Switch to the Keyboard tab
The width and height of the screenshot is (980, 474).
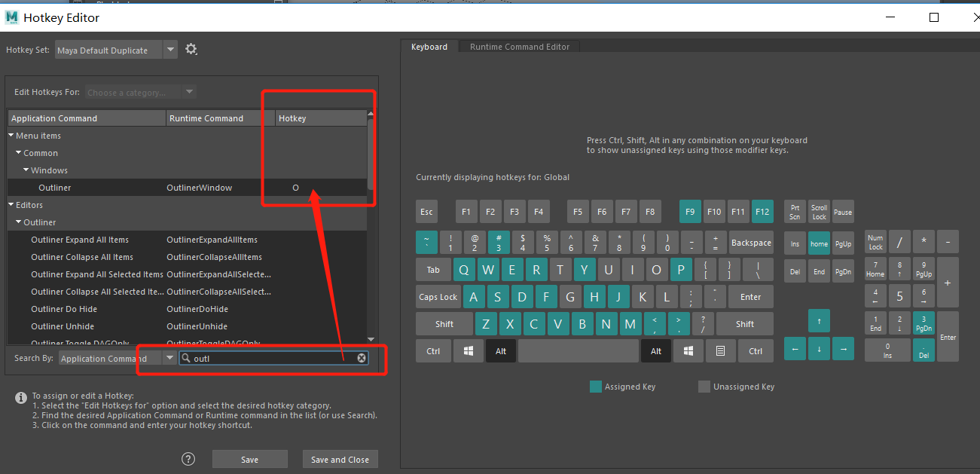(x=429, y=47)
